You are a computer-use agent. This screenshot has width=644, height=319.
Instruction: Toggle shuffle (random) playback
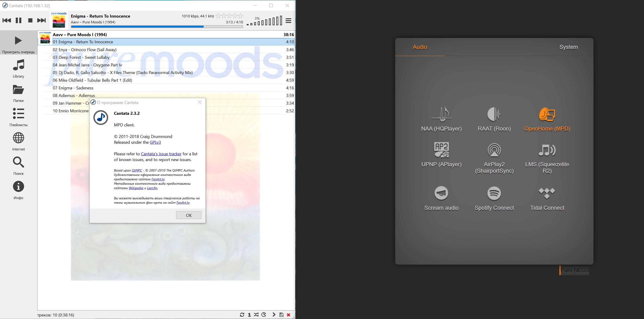(x=256, y=315)
